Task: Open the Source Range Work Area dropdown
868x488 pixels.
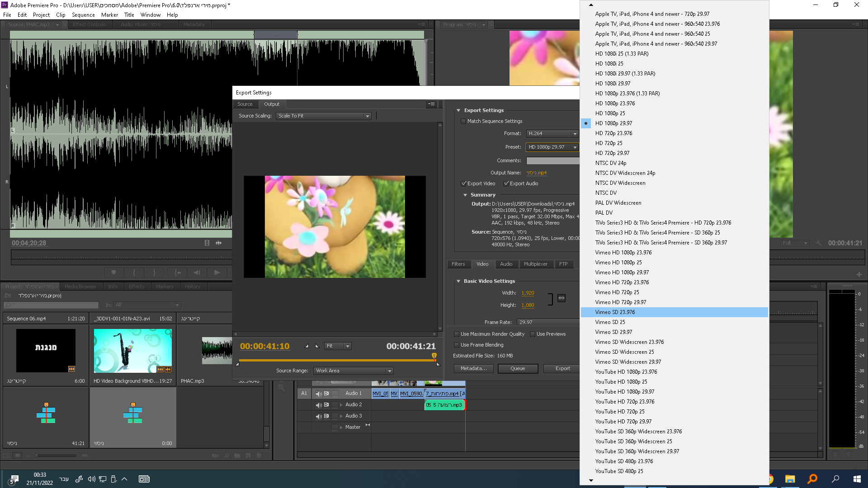Action: click(x=353, y=371)
